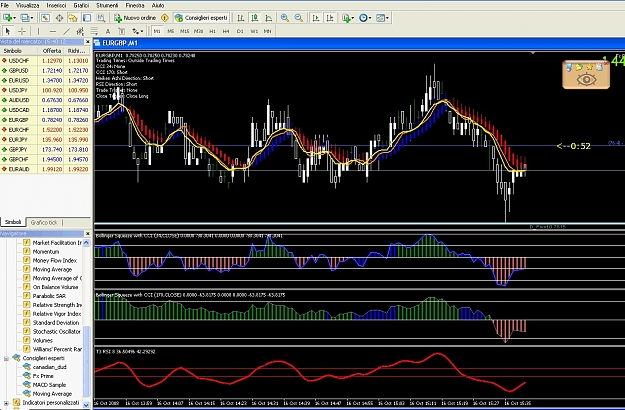The height and width of the screenshot is (410, 625).
Task: Select the horizontal line drawing tool
Action: (52, 31)
